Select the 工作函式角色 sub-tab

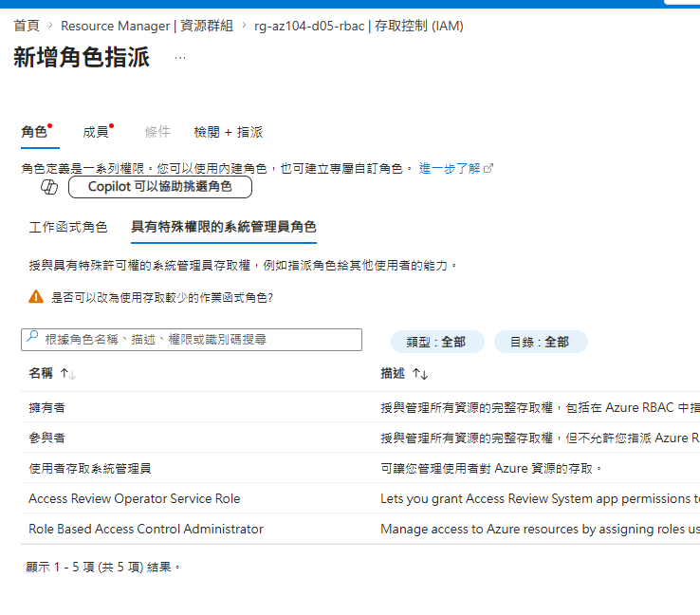click(68, 227)
